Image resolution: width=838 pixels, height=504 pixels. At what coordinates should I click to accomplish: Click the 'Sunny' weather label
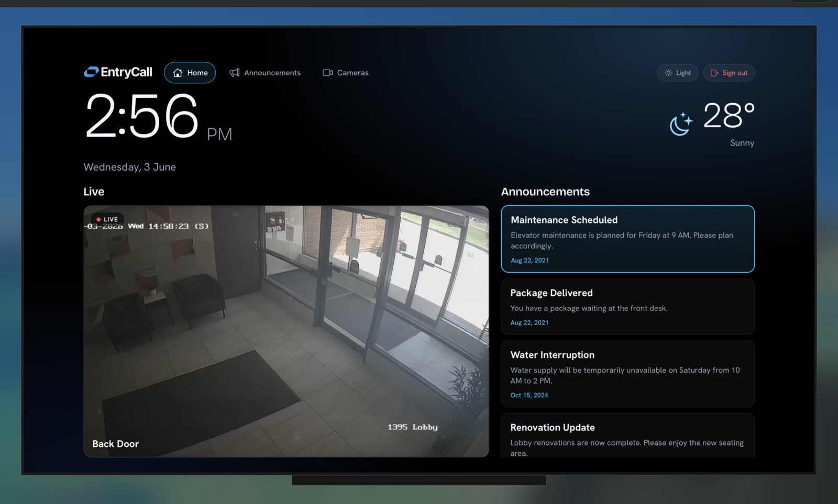click(742, 143)
